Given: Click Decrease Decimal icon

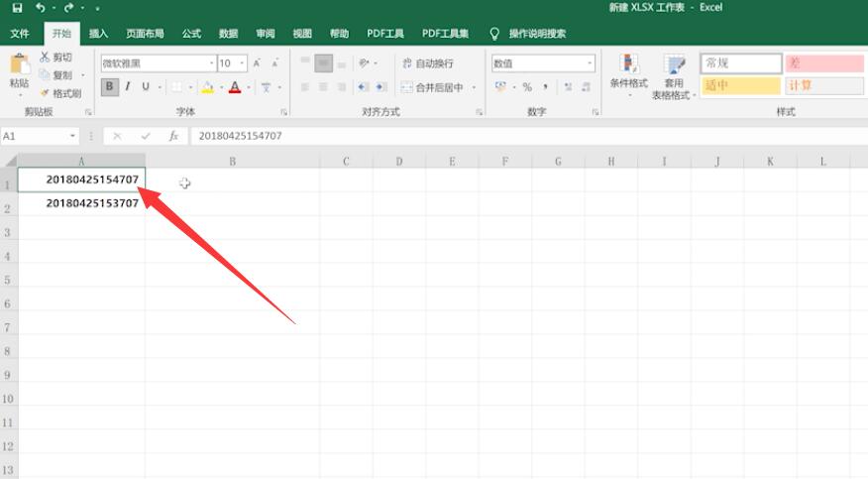Looking at the screenshot, I should coord(587,87).
